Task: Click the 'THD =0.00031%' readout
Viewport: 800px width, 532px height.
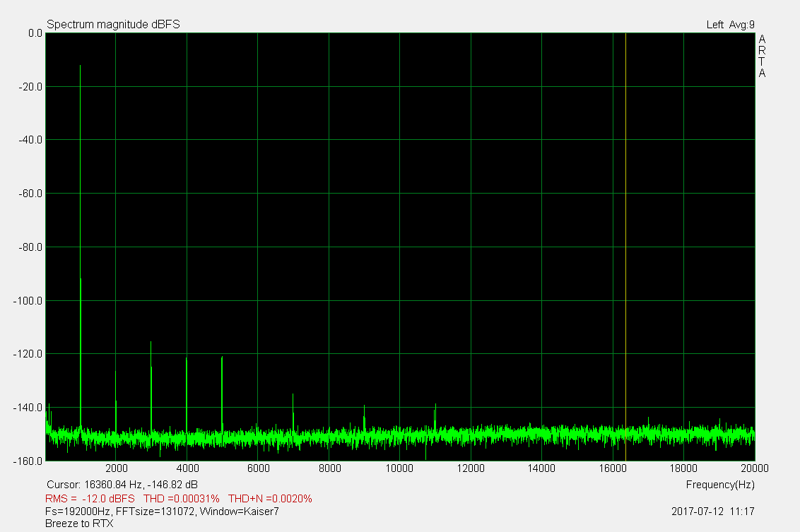Action: [x=181, y=498]
